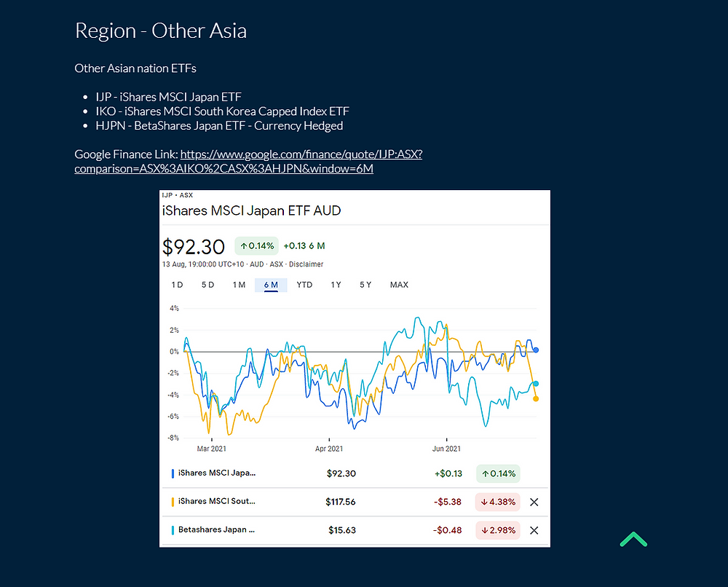This screenshot has width=728, height=587.
Task: Click the 'Apr 2021' axis label
Action: tap(329, 449)
